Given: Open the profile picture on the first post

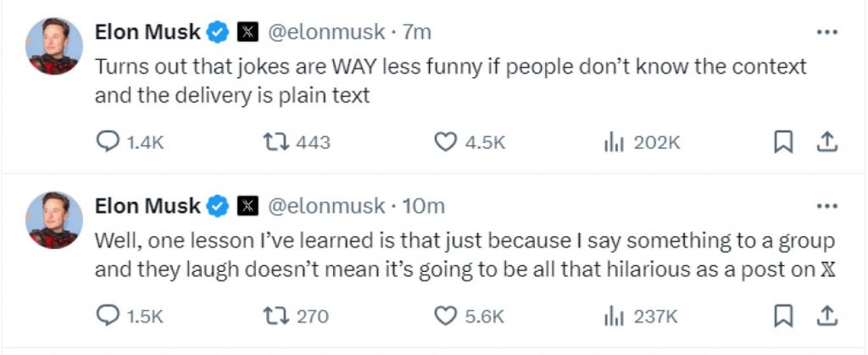Looking at the screenshot, I should tap(55, 46).
